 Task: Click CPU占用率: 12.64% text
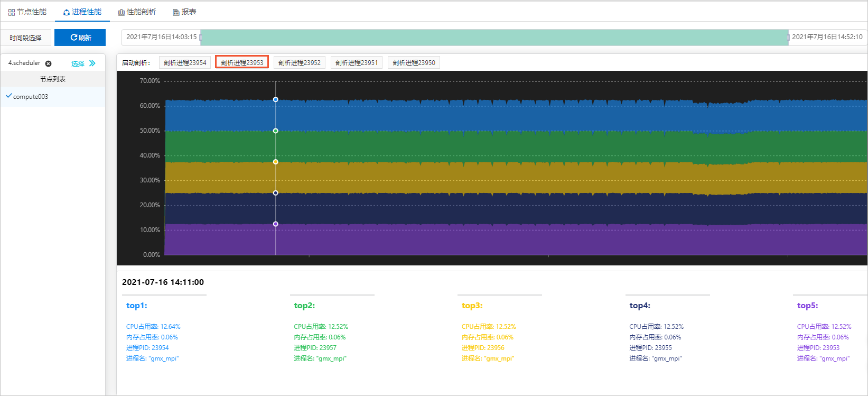153,327
